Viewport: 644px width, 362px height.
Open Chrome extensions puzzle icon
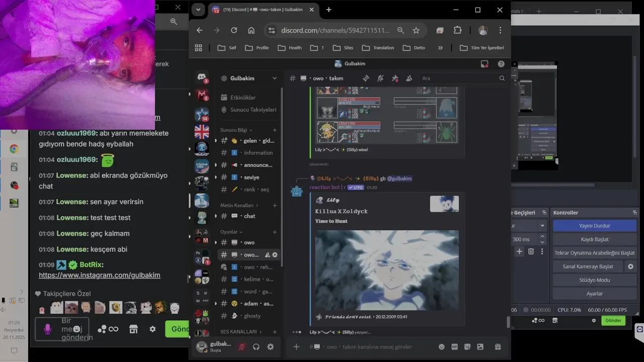click(x=457, y=30)
